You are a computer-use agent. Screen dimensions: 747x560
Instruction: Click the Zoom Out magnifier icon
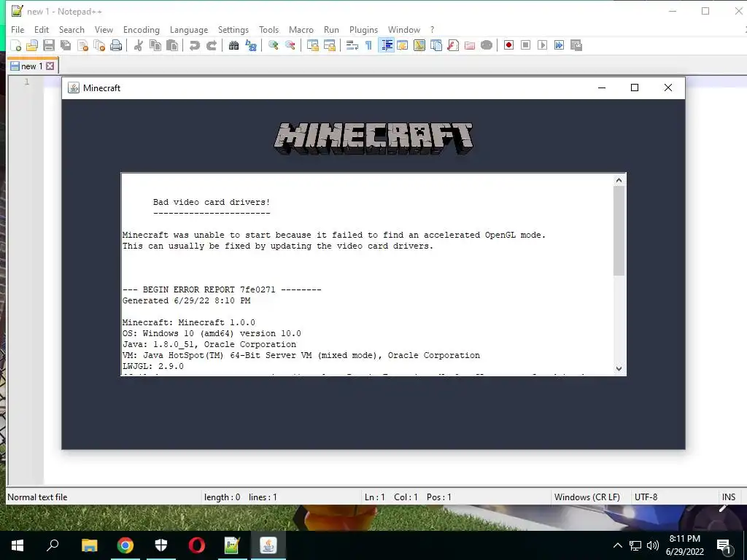[x=290, y=45]
